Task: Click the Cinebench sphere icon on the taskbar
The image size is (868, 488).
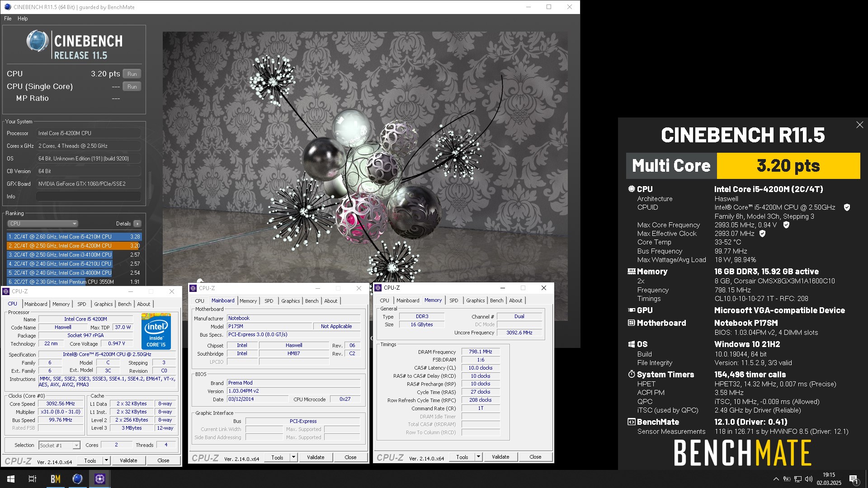Action: click(78, 479)
